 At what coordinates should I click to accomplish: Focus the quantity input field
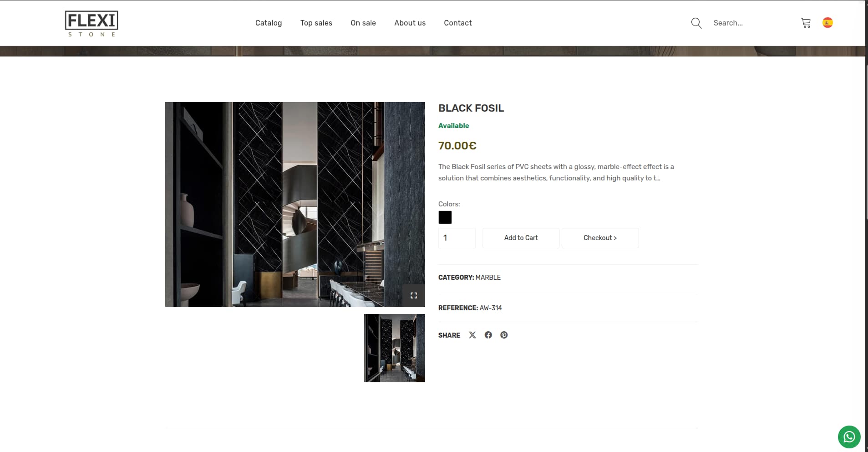(x=457, y=238)
